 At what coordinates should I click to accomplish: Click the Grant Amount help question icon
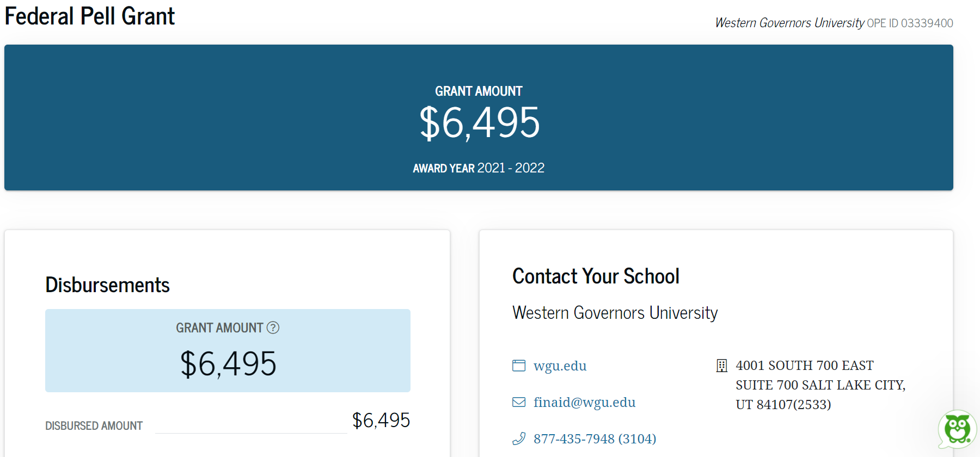click(x=273, y=328)
